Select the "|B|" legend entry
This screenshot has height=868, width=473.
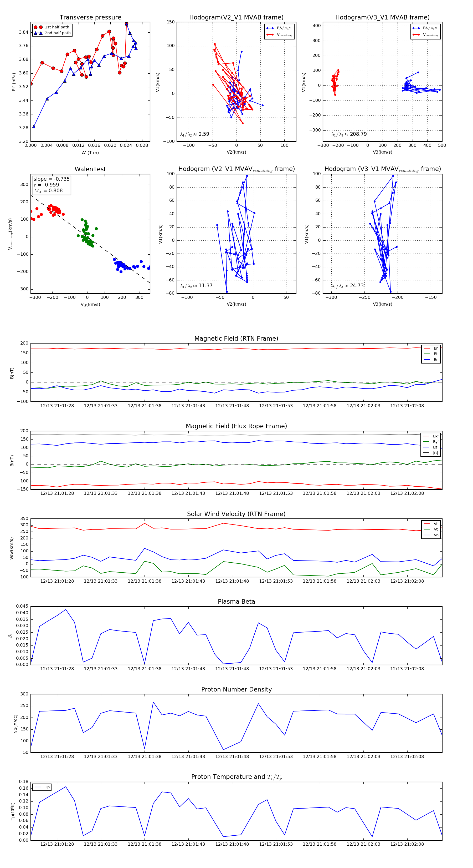point(431,453)
